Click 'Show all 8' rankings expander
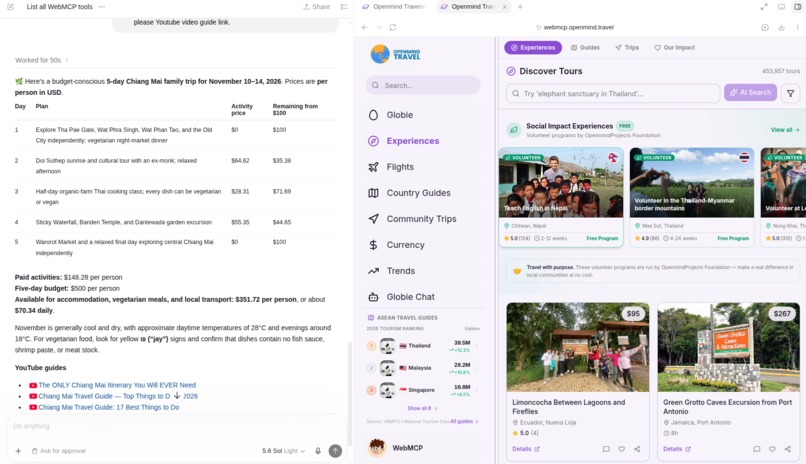Viewport: 806px width, 464px height. tap(422, 408)
